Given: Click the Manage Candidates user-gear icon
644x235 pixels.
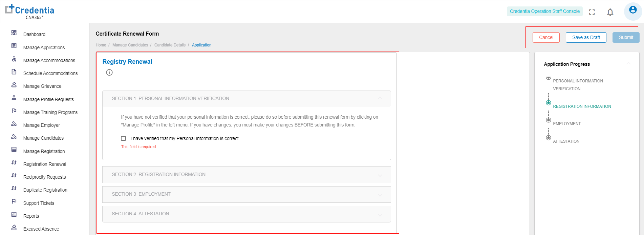Looking at the screenshot, I should click(14, 137).
